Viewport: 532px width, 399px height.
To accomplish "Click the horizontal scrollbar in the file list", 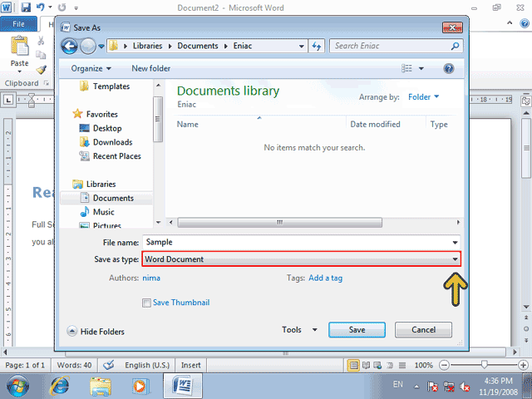I will (x=279, y=223).
